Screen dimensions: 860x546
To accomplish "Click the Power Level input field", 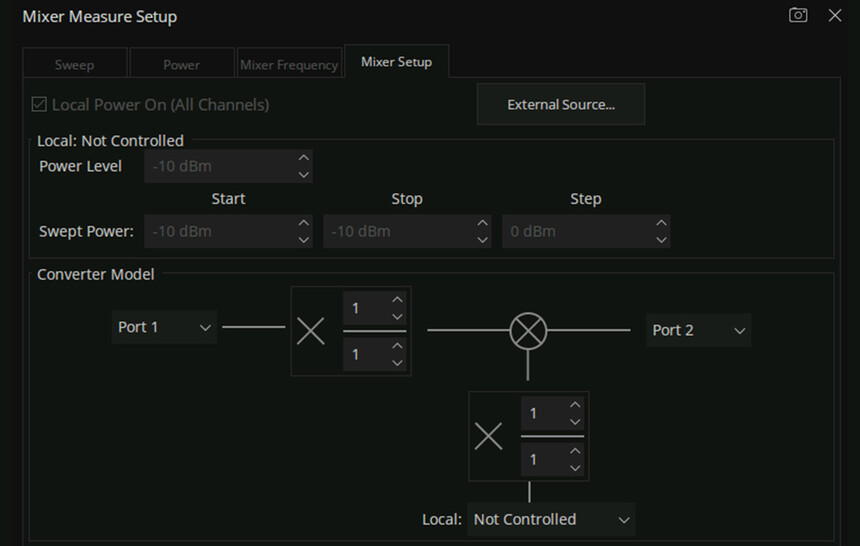I will 219,167.
